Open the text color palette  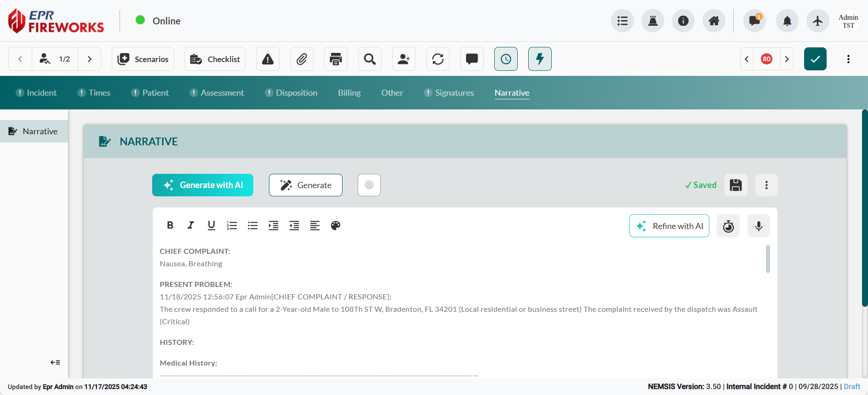(x=336, y=225)
